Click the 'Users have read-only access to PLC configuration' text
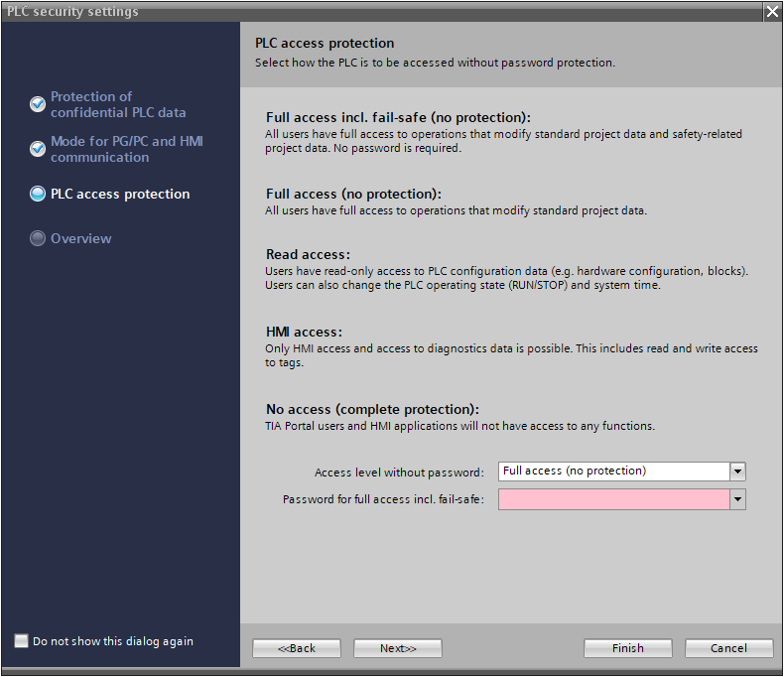784x677 pixels. (506, 278)
